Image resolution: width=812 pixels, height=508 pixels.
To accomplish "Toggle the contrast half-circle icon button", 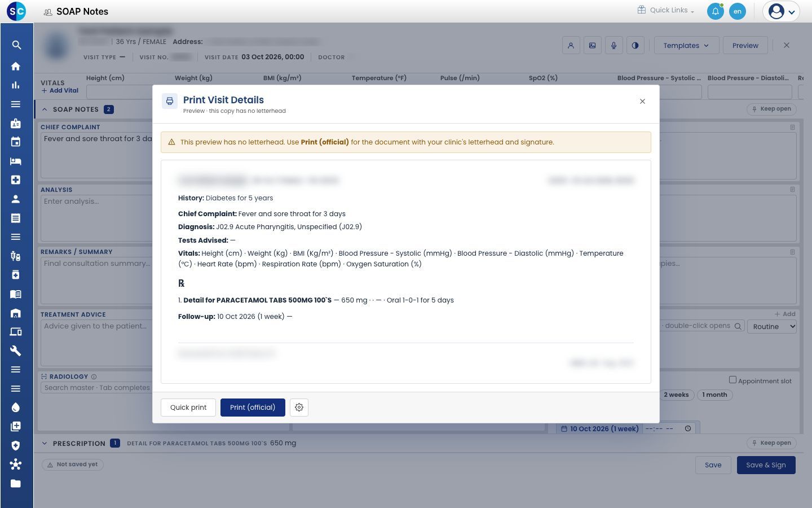I will coord(636,46).
